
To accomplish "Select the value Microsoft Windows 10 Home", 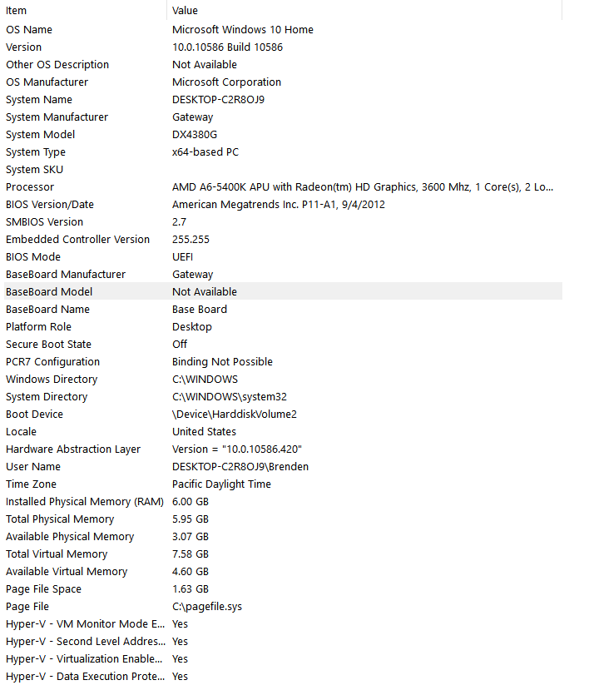I will tap(243, 29).
